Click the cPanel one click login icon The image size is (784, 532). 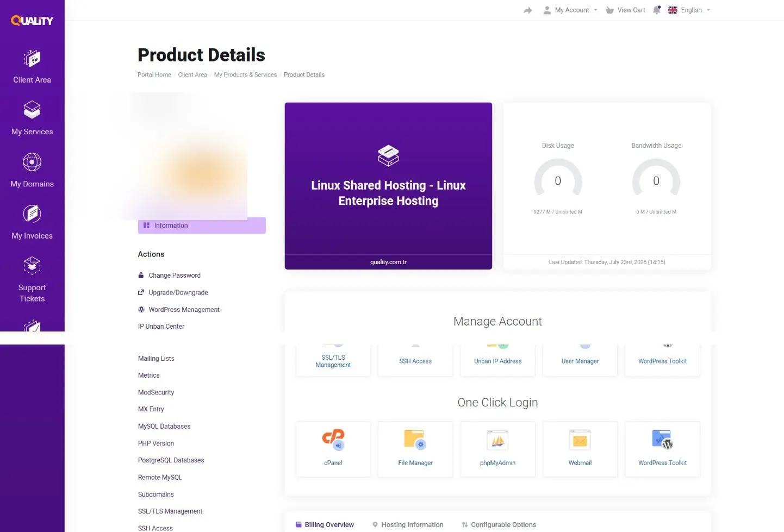click(333, 449)
